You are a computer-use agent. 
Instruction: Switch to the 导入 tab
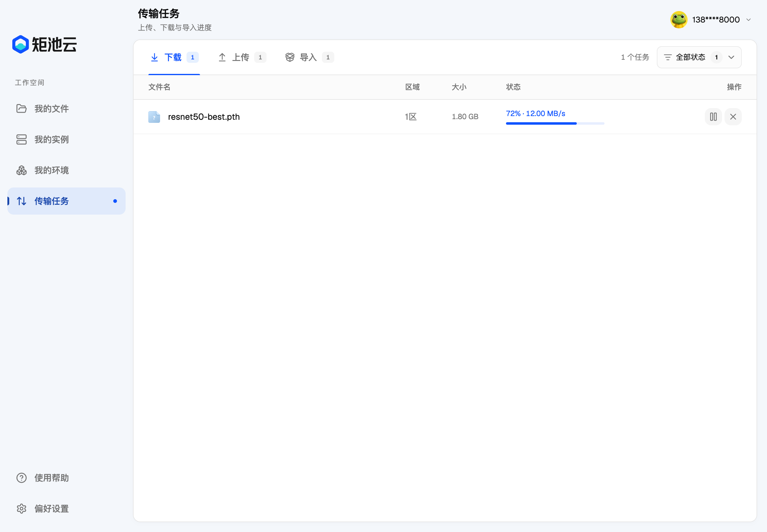(x=309, y=57)
